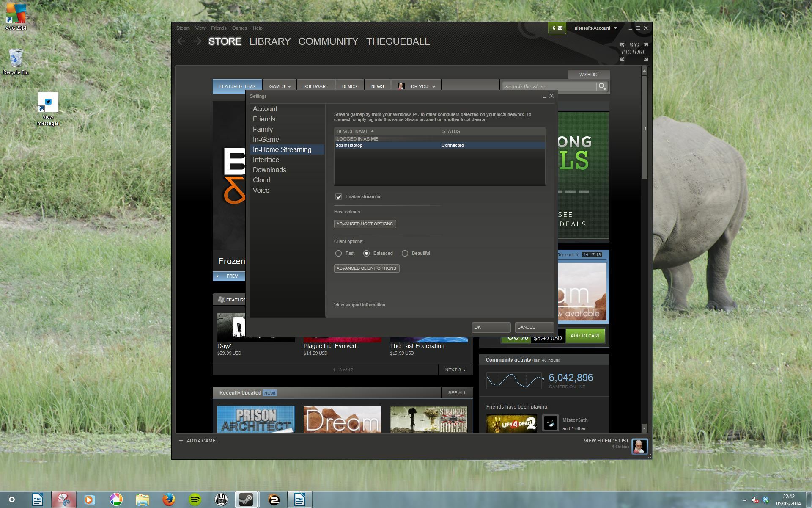
Task: Click the MisterSath friend avatar
Action: pos(551,423)
